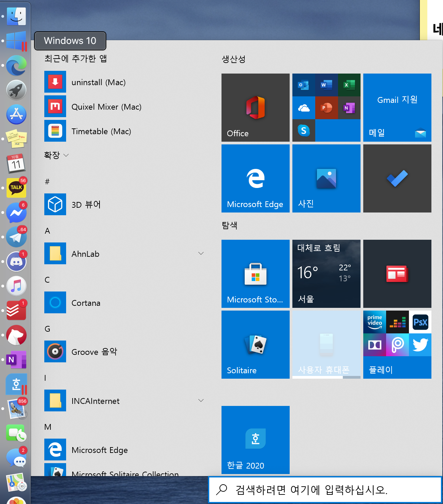The image size is (443, 504).
Task: Open FaceTime dock icon
Action: [x=16, y=433]
